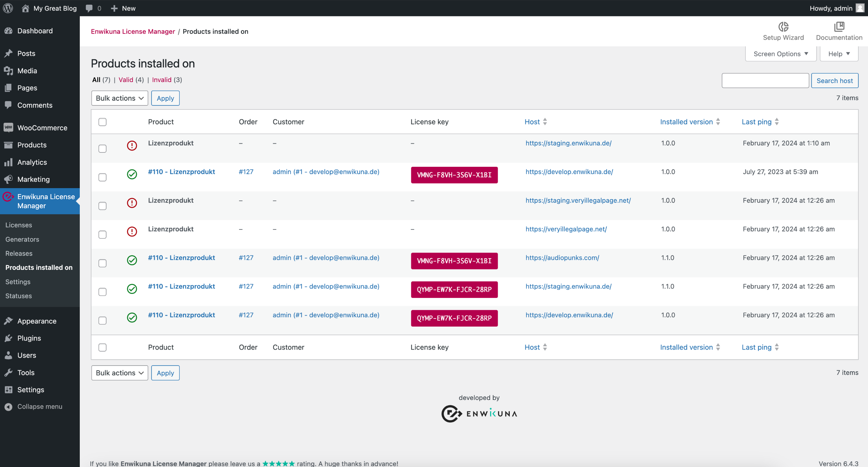Click the bottom Apply button

point(165,373)
